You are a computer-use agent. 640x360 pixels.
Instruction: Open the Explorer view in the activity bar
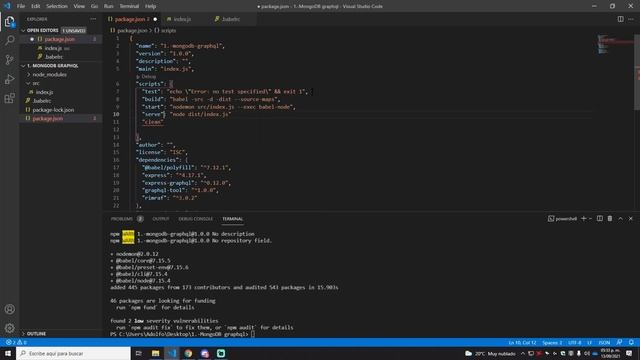[9, 21]
